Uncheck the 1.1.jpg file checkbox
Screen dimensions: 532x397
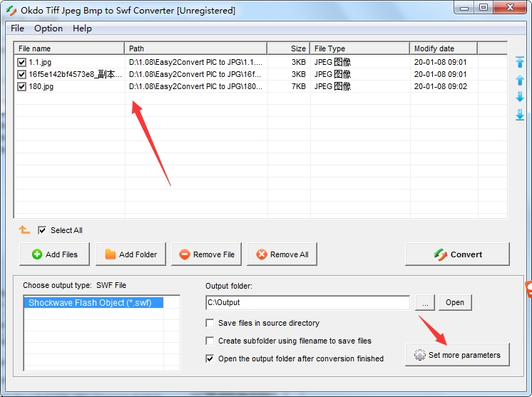click(x=21, y=63)
